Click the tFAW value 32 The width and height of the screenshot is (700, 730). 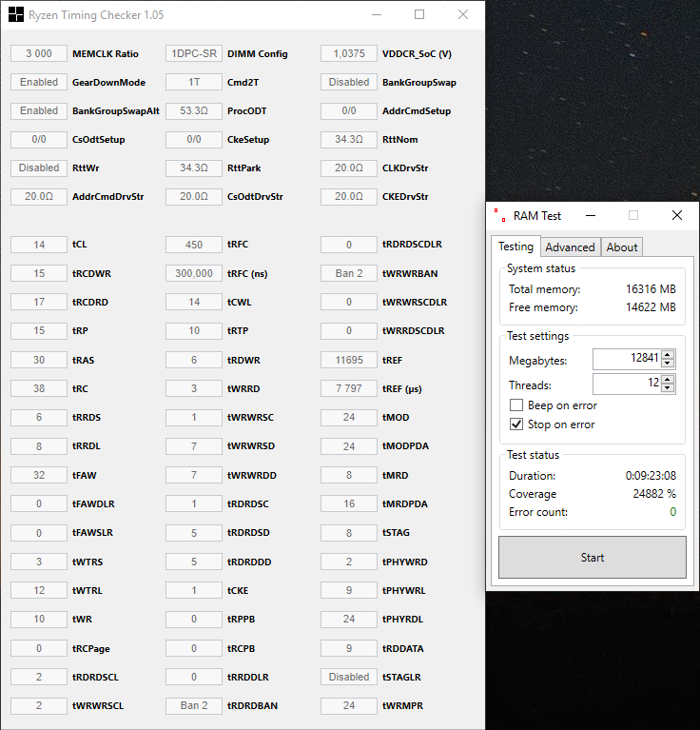pyautogui.click(x=39, y=475)
